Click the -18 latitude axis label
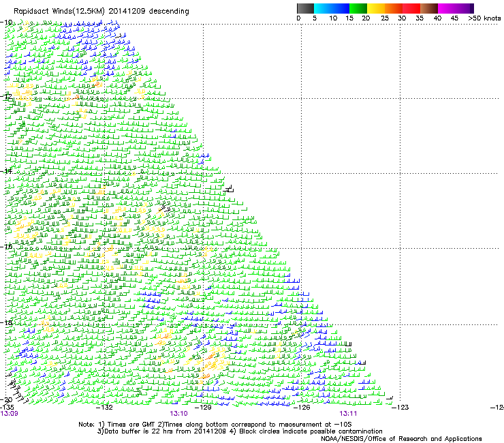Screen dimensions: 504x443 coord(6,322)
